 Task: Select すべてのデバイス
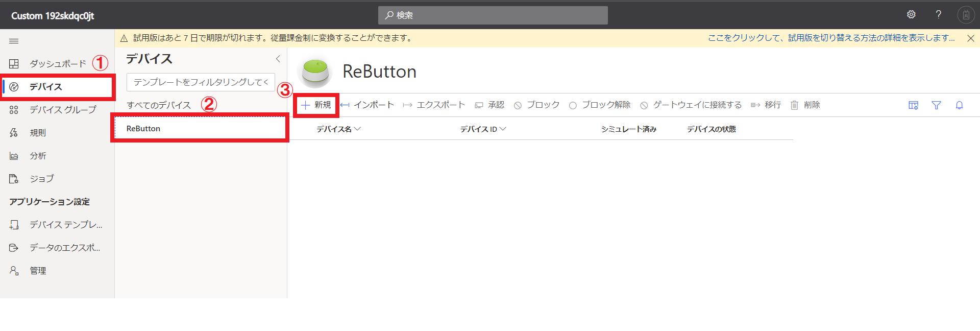click(x=159, y=105)
